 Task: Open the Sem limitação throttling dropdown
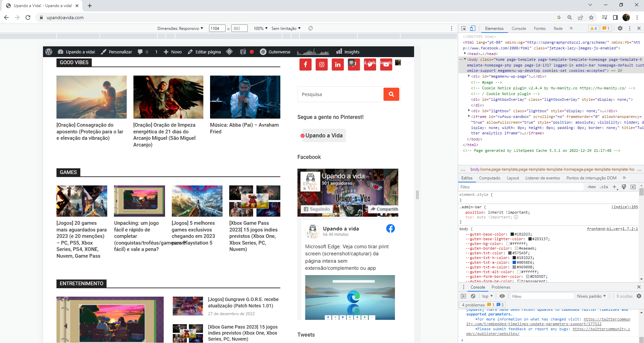pos(285,28)
